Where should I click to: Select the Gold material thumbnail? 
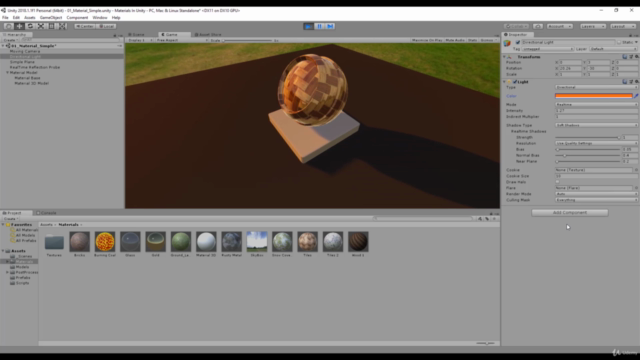pyautogui.click(x=156, y=241)
